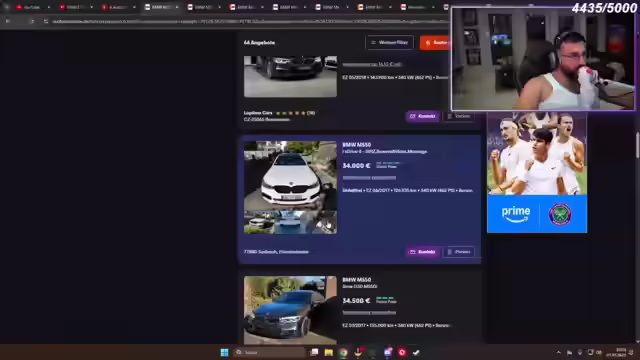Open the blue BMW M550 listing photo
The image size is (640, 360).
290,310
